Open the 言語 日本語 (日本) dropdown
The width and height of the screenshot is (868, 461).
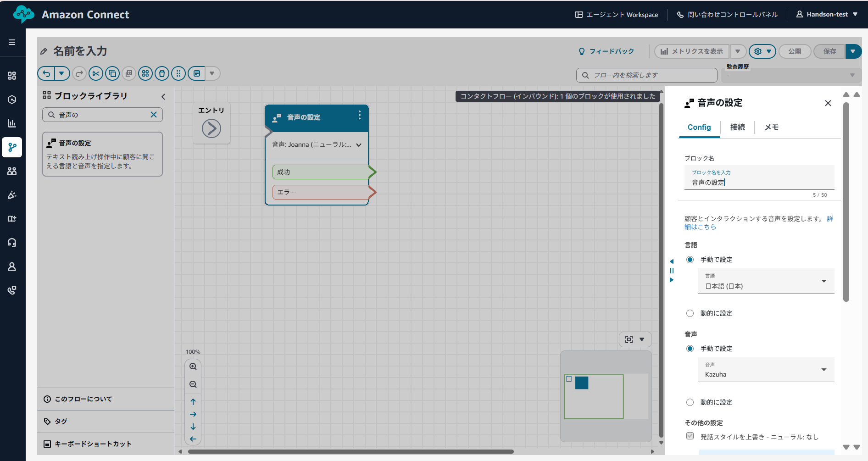(766, 281)
